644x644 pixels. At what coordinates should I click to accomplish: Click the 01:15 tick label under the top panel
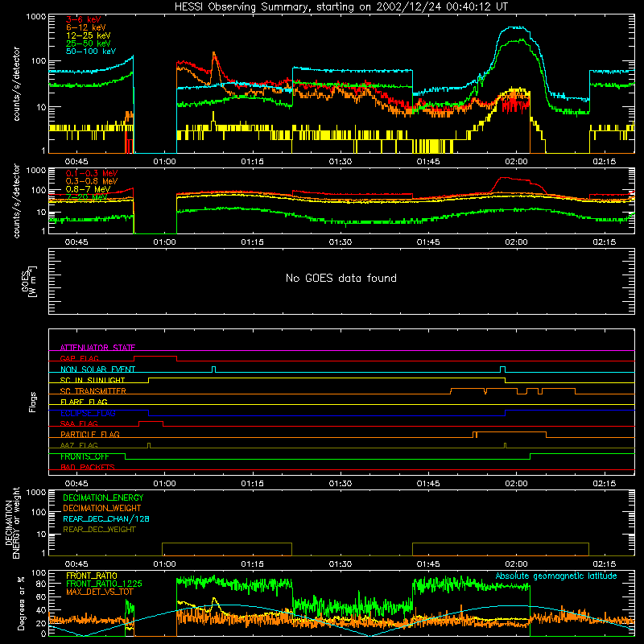coord(252,162)
